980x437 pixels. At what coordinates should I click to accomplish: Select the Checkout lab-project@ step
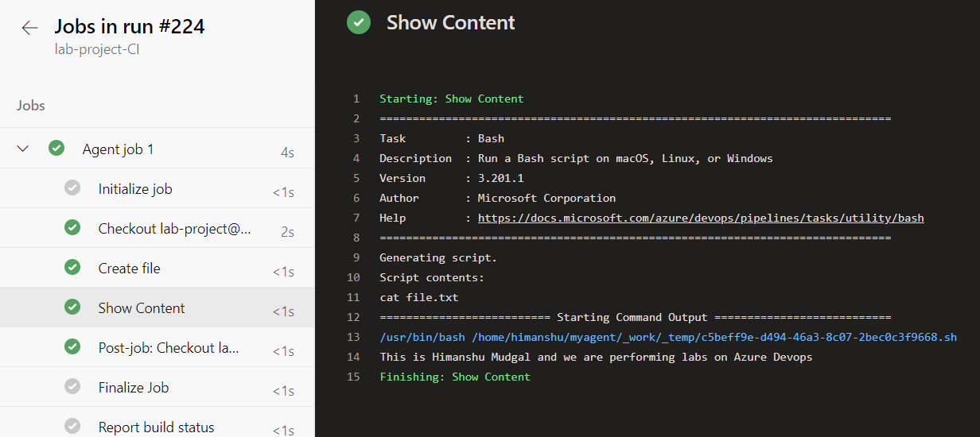tap(157, 228)
